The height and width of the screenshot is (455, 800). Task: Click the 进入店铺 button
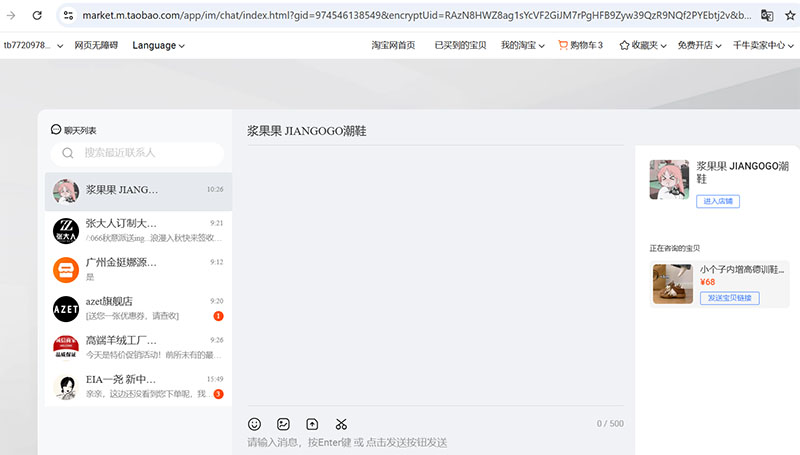[x=718, y=201]
